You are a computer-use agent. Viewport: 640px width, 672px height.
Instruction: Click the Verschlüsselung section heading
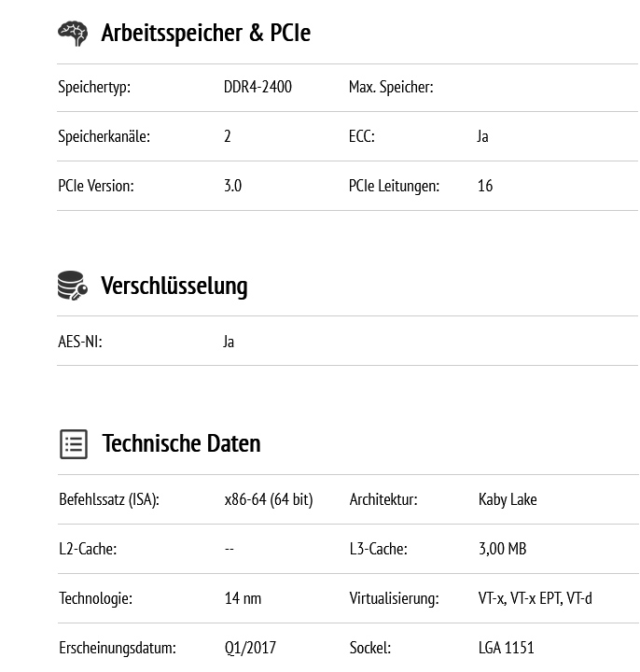point(174,286)
